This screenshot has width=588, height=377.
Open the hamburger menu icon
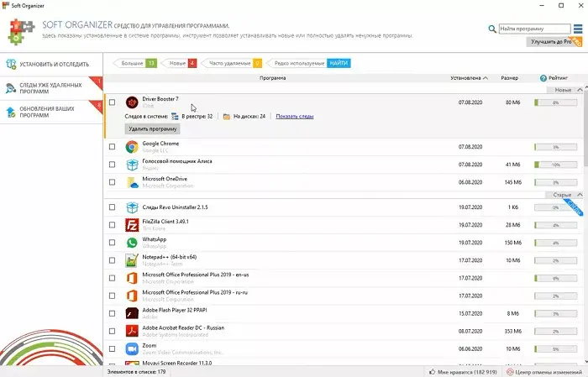click(x=578, y=29)
